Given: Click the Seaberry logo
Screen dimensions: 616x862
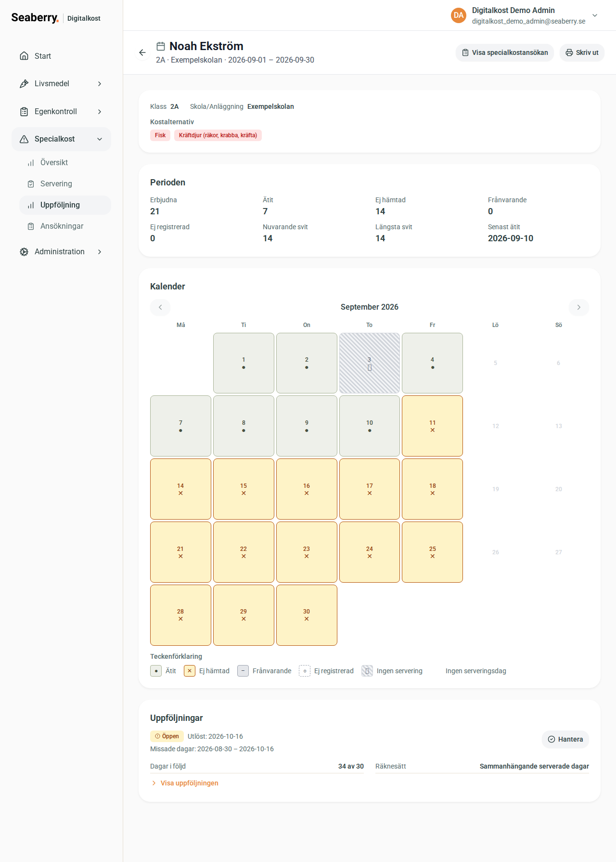Looking at the screenshot, I should (35, 18).
